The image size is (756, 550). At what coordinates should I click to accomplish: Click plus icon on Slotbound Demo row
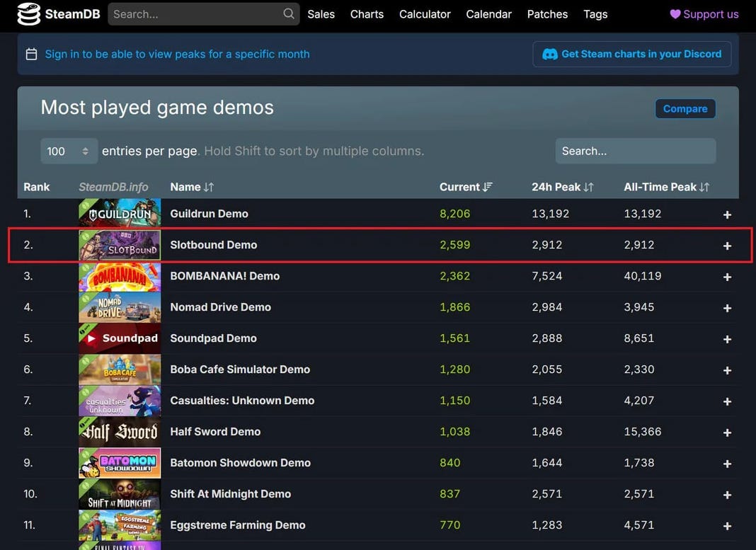(727, 246)
